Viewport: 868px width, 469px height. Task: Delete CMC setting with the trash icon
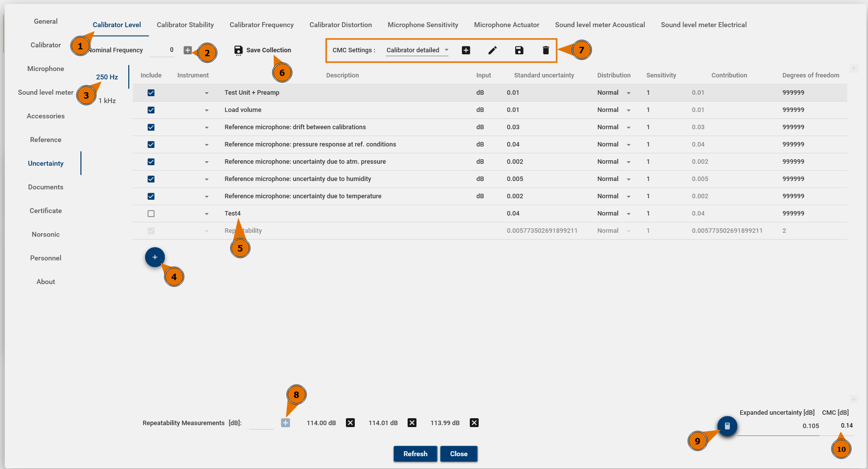(546, 50)
